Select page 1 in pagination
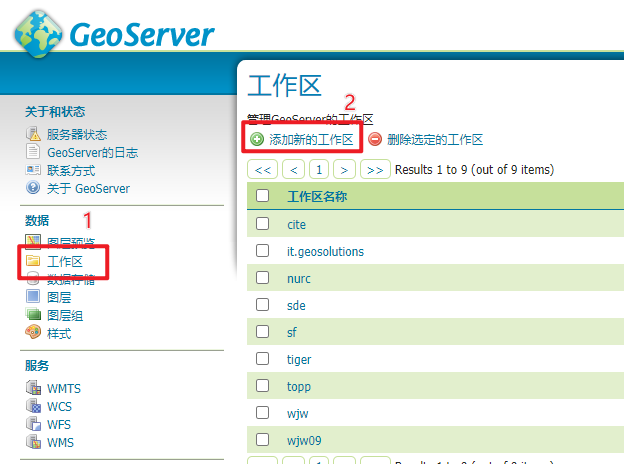The image size is (624, 464). 319,170
